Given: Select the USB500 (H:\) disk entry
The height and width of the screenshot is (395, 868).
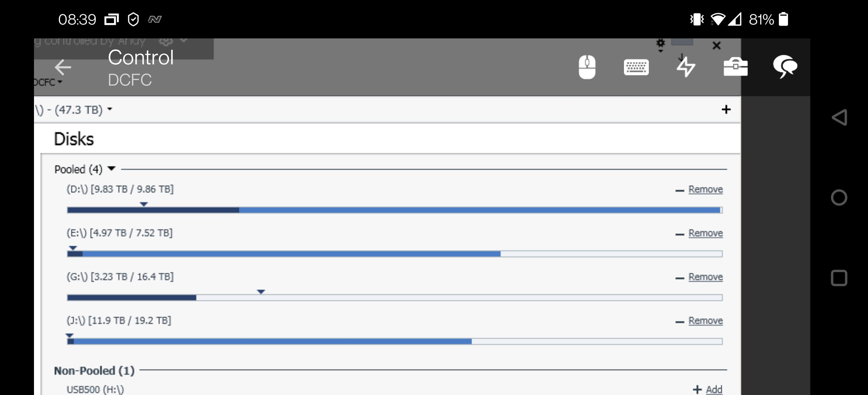Looking at the screenshot, I should [96, 389].
